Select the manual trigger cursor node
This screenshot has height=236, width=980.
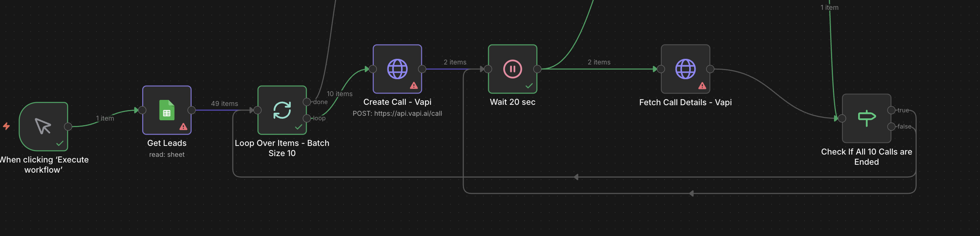[x=43, y=127]
